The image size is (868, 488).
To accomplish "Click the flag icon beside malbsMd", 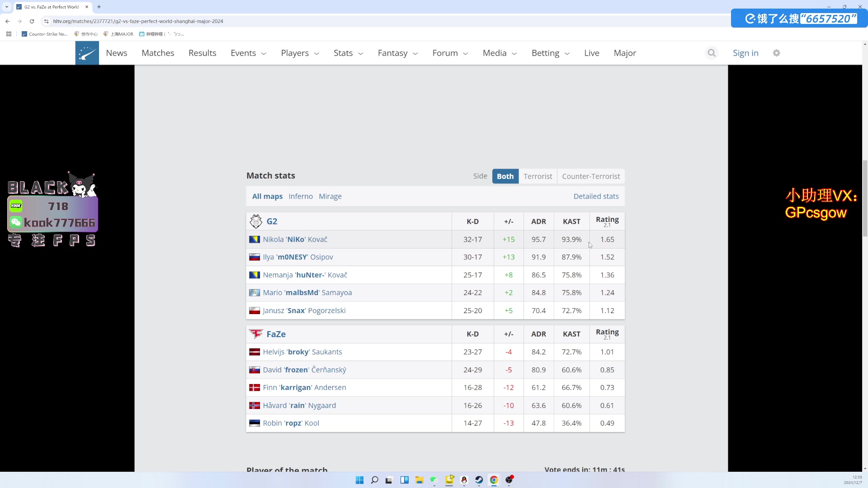I will tap(255, 293).
